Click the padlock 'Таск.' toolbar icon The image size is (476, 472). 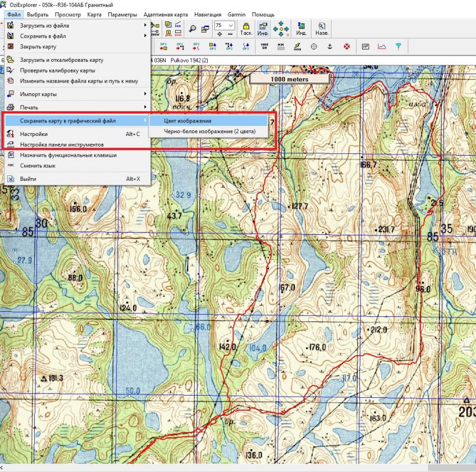pos(246,29)
